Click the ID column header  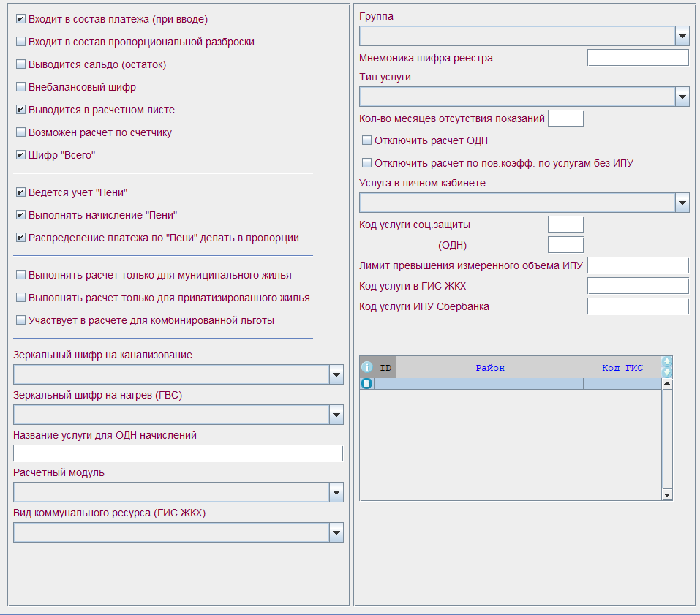point(385,367)
